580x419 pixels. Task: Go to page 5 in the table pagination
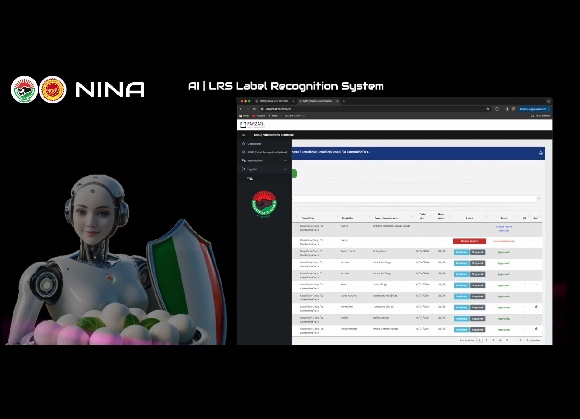pyautogui.click(x=507, y=340)
